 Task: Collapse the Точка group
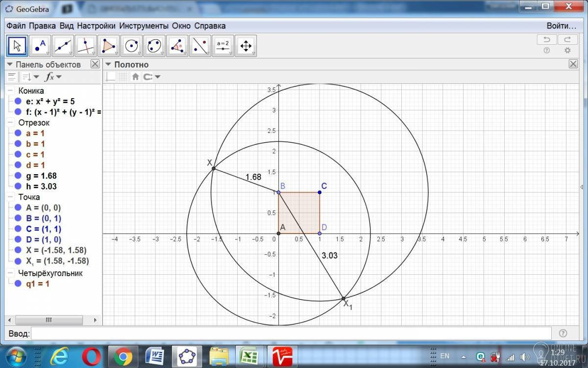point(10,197)
